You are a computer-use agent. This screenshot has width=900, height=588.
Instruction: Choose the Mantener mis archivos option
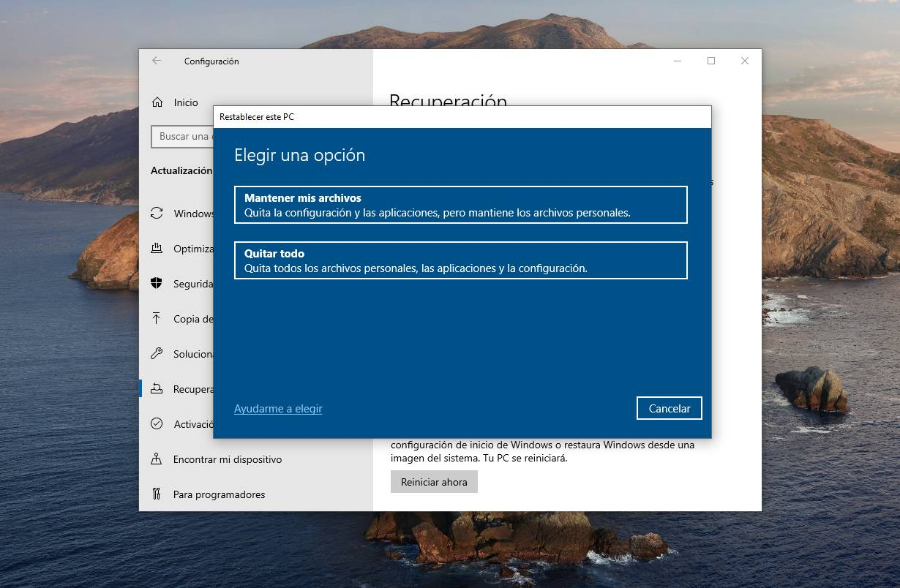460,205
